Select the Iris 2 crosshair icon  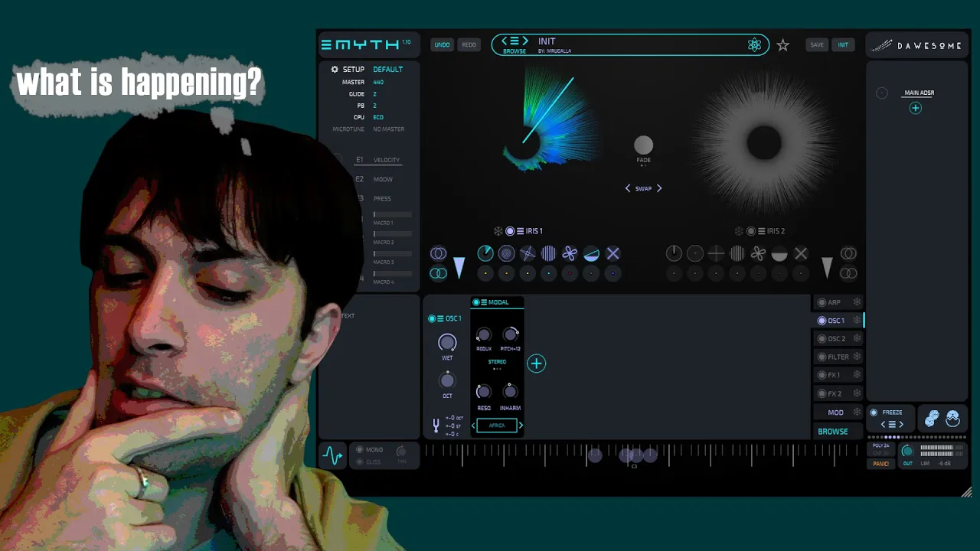click(716, 253)
